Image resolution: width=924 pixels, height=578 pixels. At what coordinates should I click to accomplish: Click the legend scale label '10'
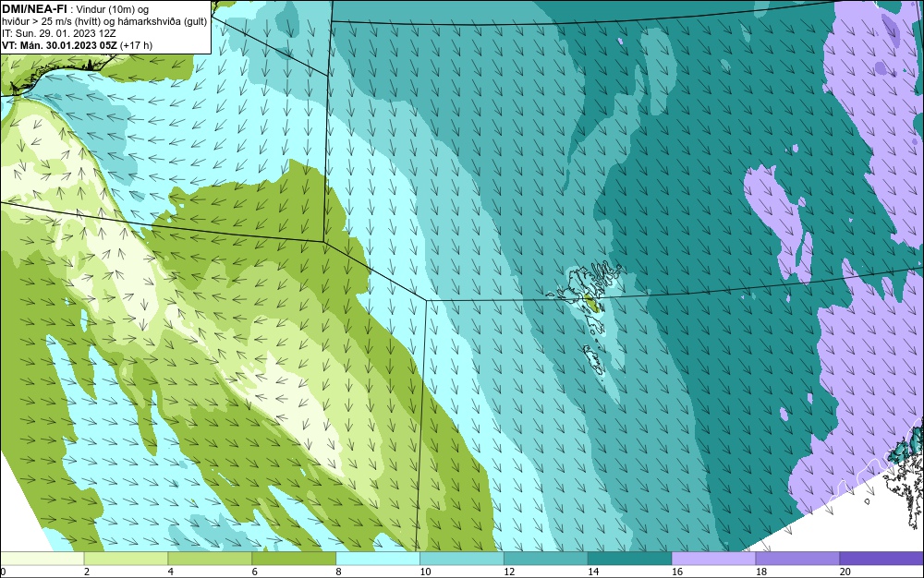[425, 572]
